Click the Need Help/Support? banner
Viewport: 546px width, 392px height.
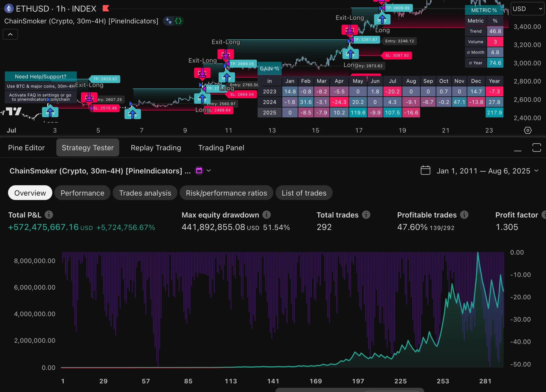pos(41,76)
